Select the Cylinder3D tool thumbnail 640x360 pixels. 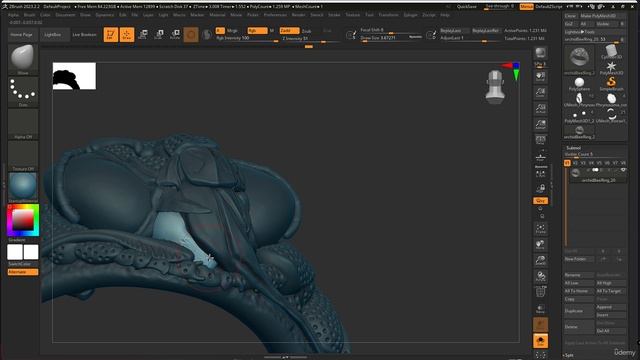click(611, 52)
